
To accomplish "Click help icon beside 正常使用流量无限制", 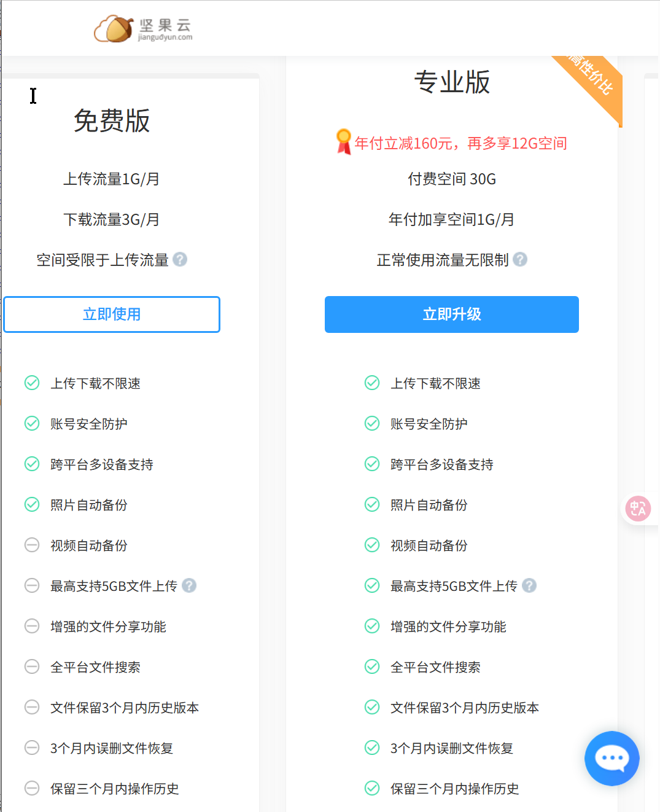I will (520, 260).
